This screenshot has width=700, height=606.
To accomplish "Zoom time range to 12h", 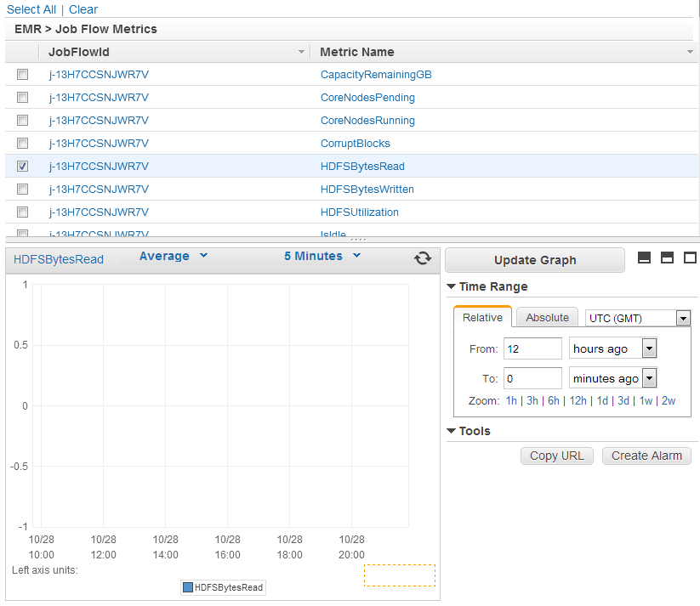I will point(578,400).
